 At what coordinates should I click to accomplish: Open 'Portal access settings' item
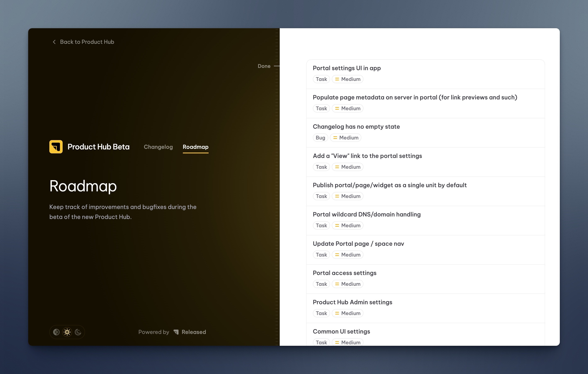point(426,279)
